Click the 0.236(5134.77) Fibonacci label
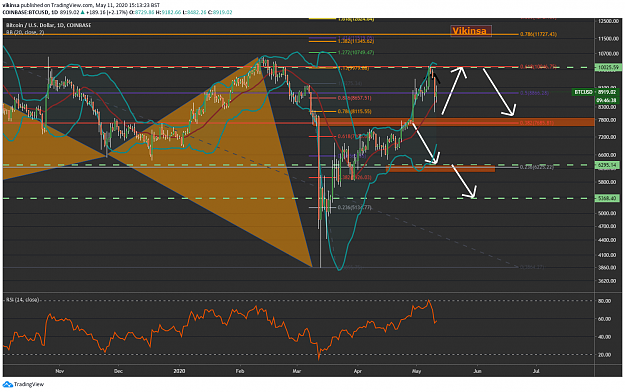The height and width of the screenshot is (392, 625). click(x=354, y=207)
